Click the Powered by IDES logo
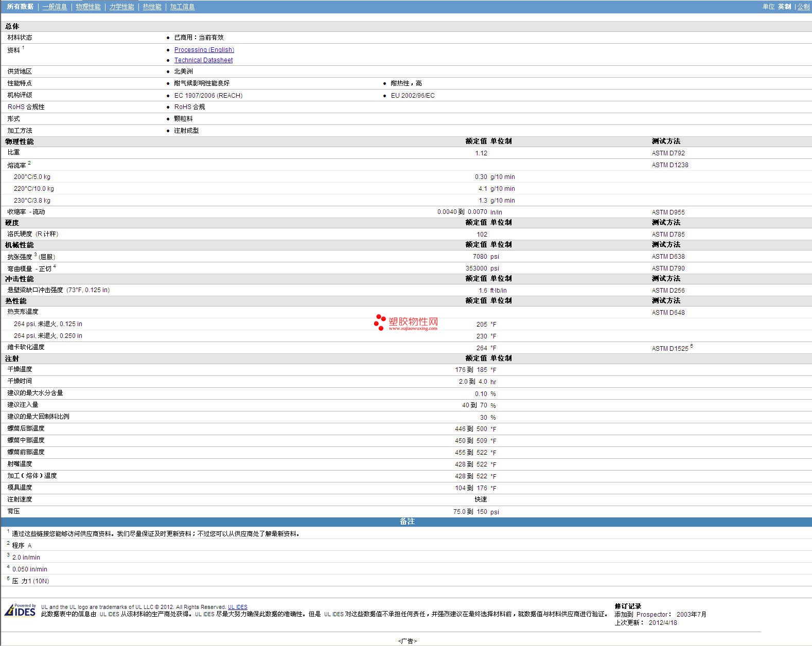812x646 pixels. click(x=21, y=610)
